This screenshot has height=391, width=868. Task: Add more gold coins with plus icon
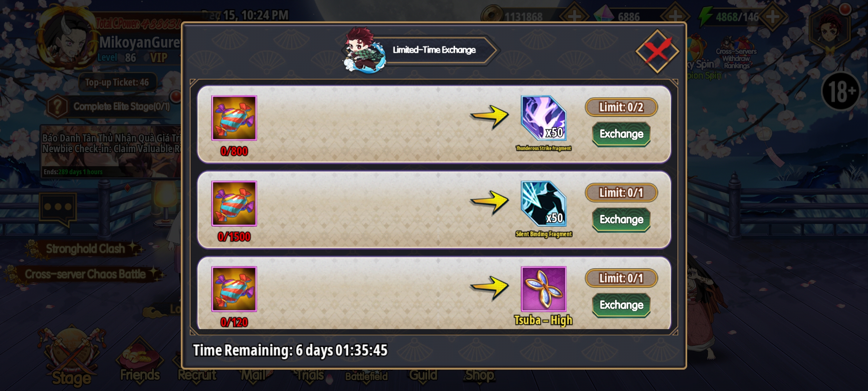click(574, 16)
